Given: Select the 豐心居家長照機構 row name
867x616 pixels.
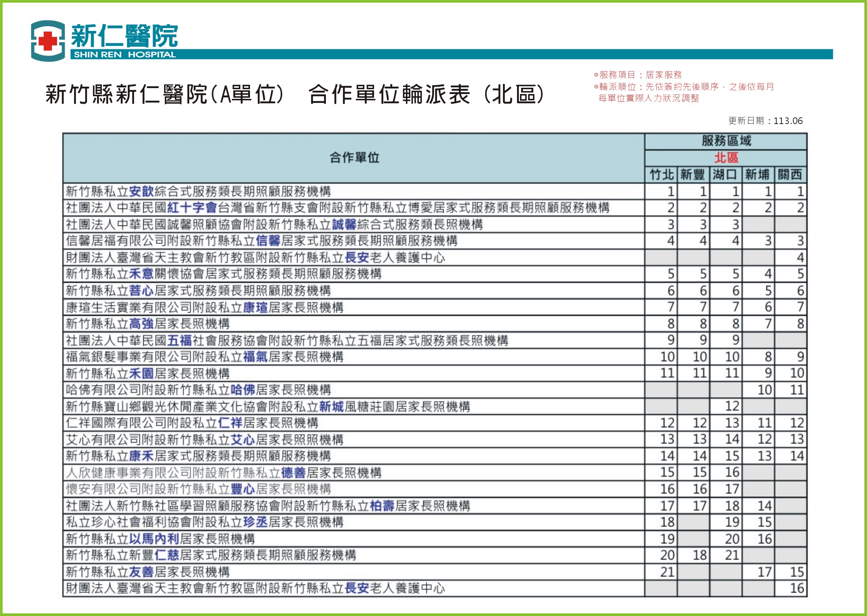Looking at the screenshot, I should 198,489.
